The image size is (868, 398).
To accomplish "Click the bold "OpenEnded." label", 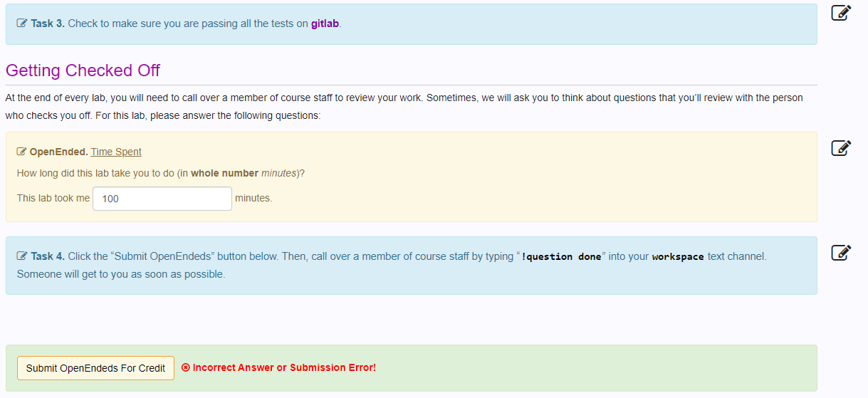I will pos(58,152).
